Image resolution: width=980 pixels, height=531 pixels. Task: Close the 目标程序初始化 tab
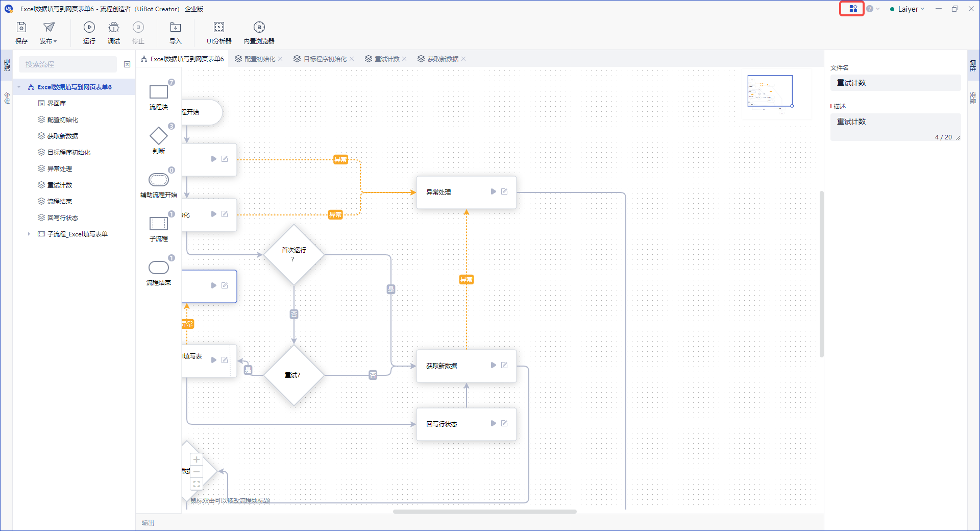(352, 59)
